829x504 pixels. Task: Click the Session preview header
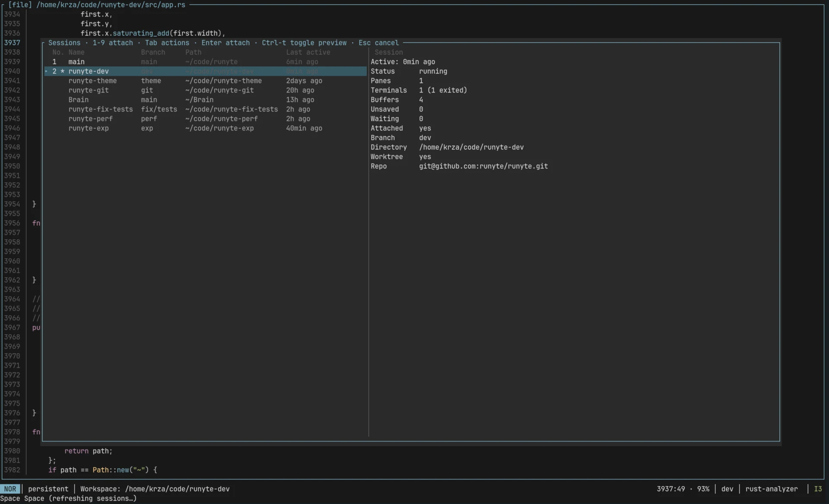point(389,52)
